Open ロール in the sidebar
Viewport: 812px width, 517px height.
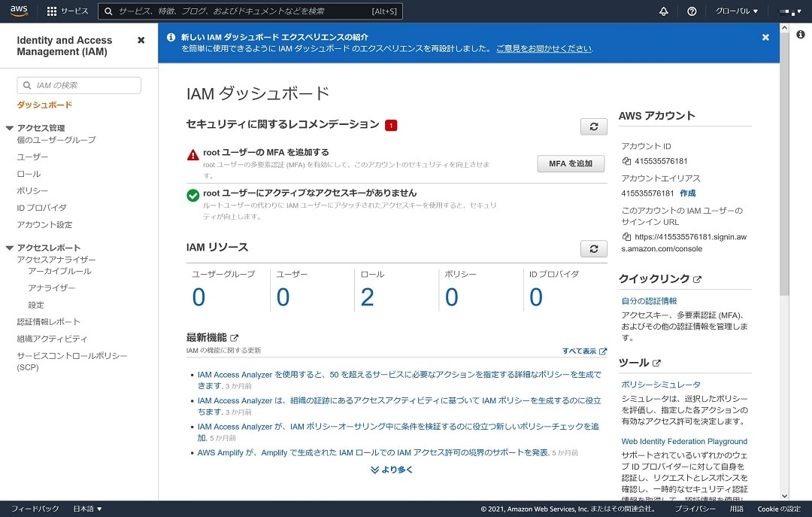click(x=29, y=174)
